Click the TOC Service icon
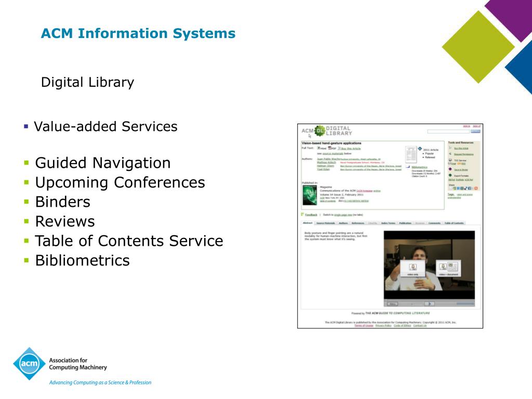Viewport: 532px width, 399px height. click(450, 159)
